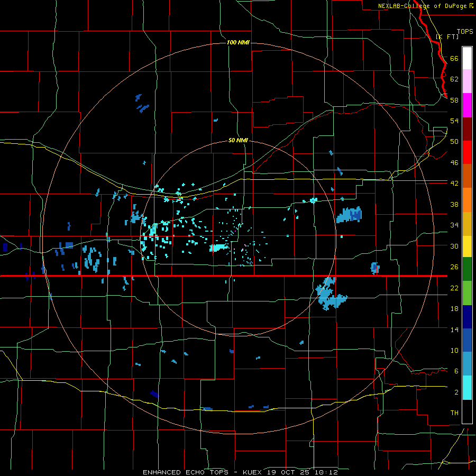Click the [K FT] units label
This screenshot has width=476, height=476.
point(447,36)
